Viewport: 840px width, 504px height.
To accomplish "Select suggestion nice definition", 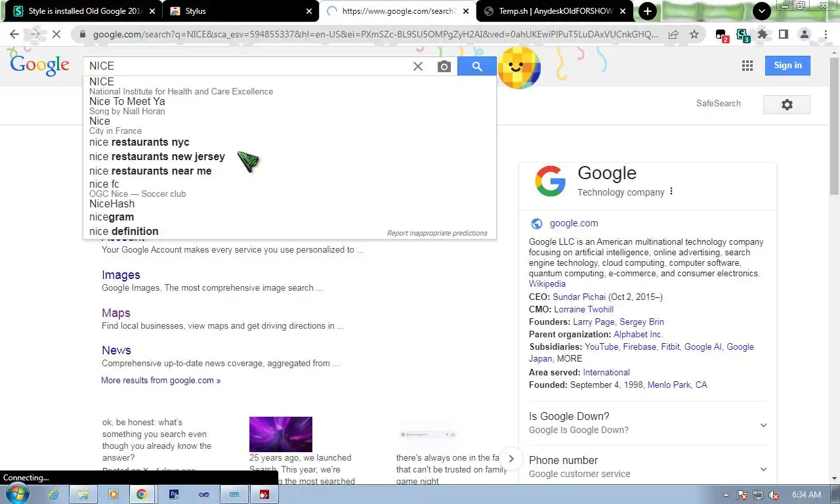I will tap(289, 232).
